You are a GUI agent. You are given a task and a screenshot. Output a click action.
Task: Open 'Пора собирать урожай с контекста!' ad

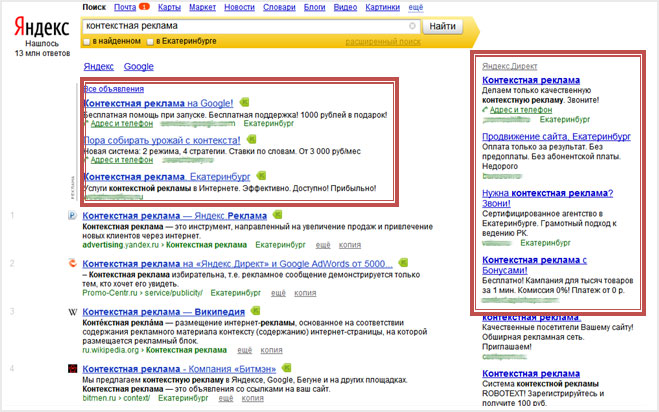pyautogui.click(x=162, y=140)
